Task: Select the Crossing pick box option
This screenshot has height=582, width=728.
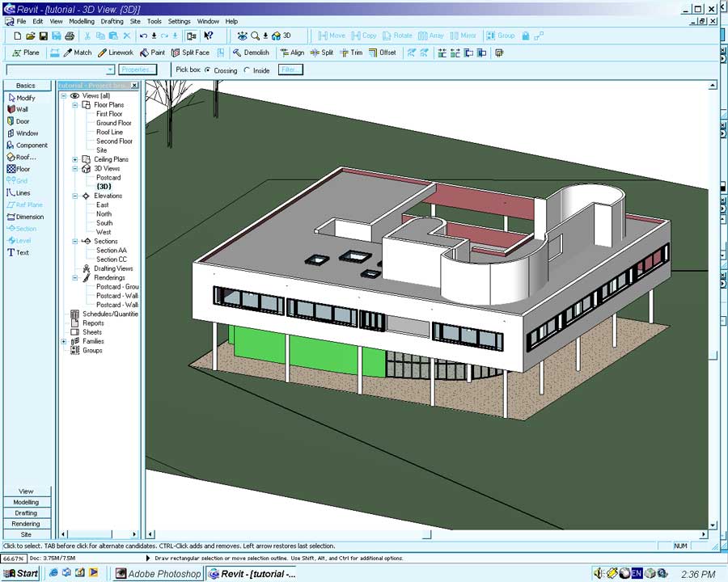Action: coord(221,70)
